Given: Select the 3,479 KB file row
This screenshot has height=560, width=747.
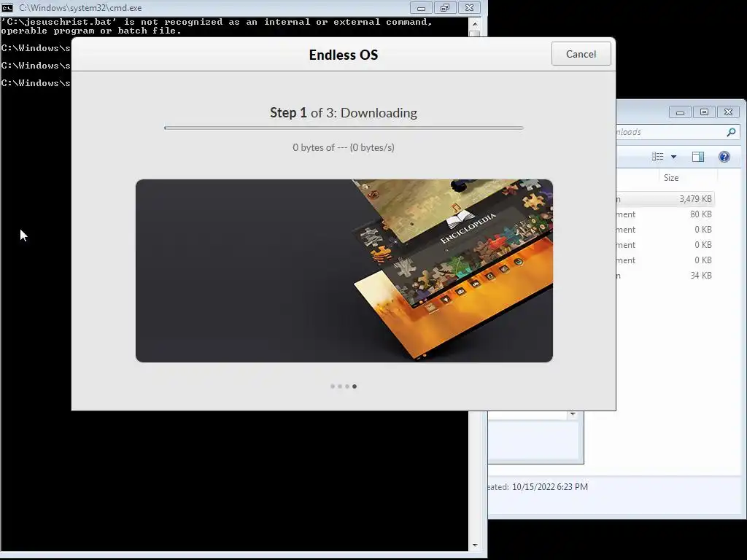Looking at the screenshot, I should [x=665, y=199].
